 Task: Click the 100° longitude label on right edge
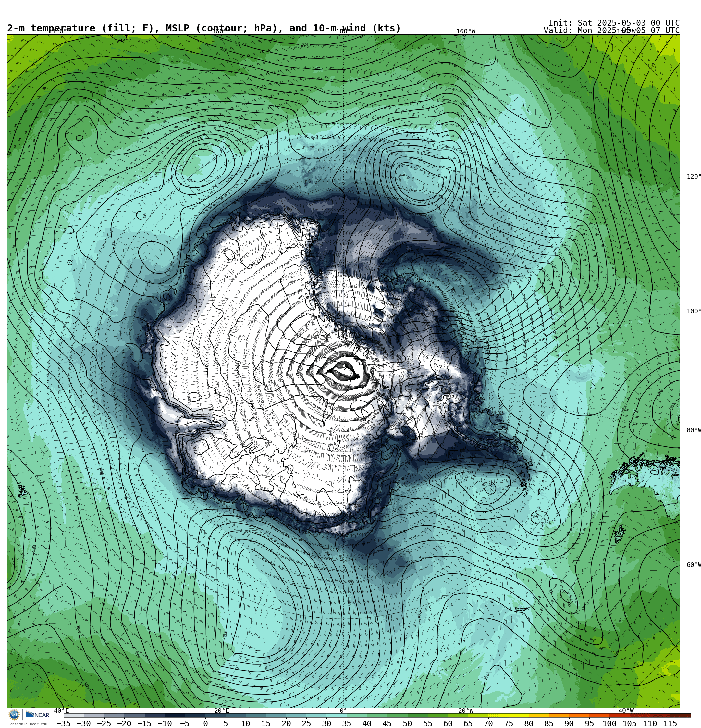[694, 311]
